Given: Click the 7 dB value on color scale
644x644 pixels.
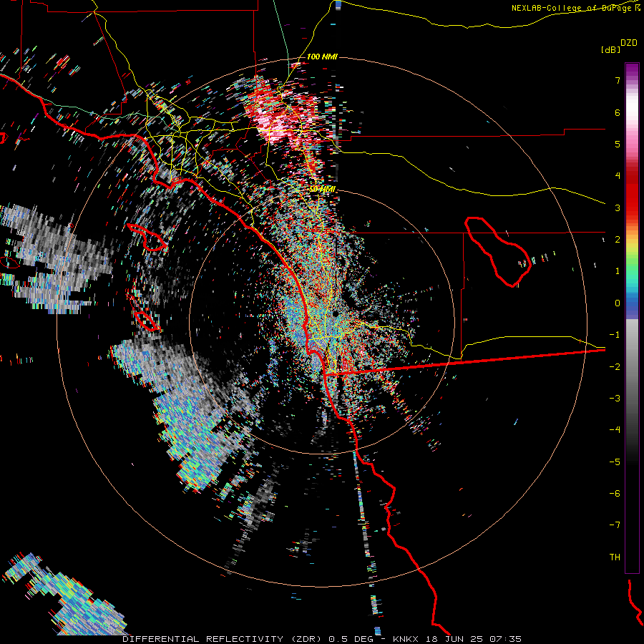Looking at the screenshot, I should (x=618, y=80).
